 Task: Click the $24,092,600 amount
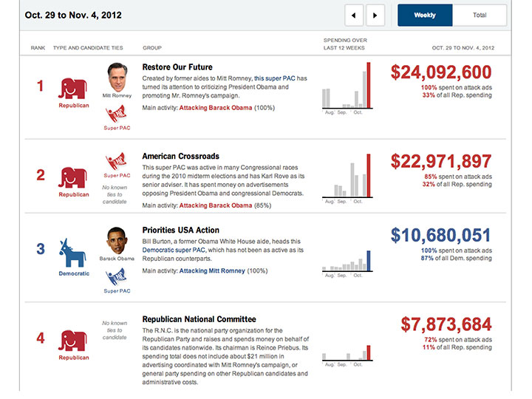pos(440,72)
